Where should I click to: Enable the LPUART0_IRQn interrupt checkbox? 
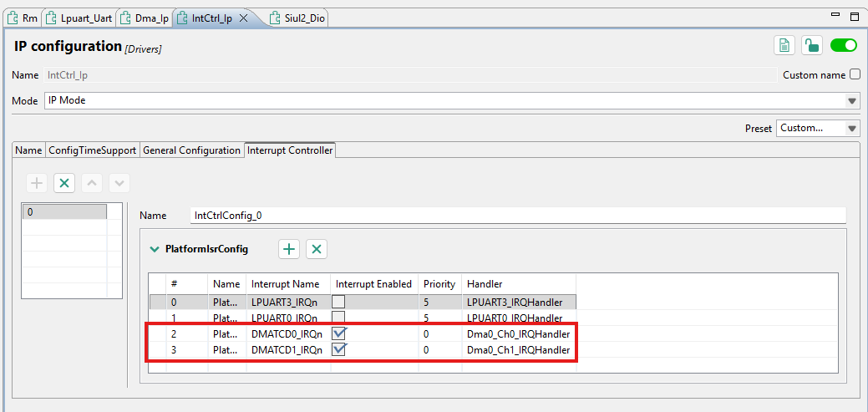click(x=338, y=317)
